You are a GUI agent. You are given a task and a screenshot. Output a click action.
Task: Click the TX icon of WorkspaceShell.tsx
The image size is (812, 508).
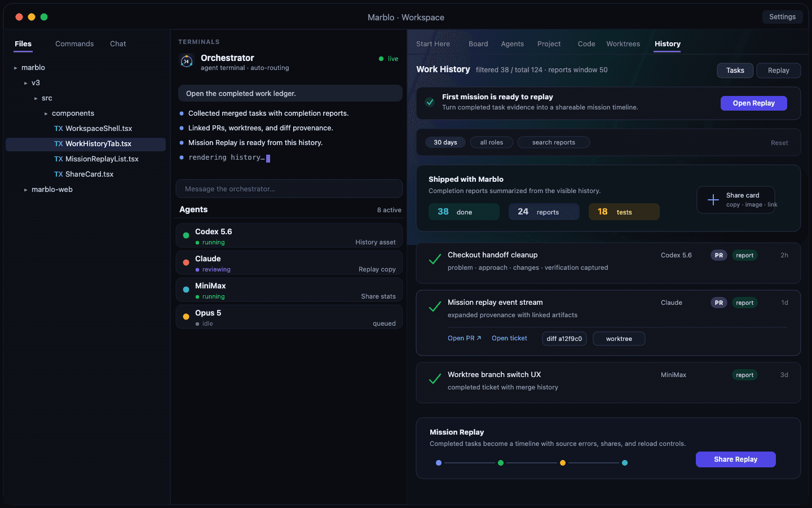tap(59, 129)
